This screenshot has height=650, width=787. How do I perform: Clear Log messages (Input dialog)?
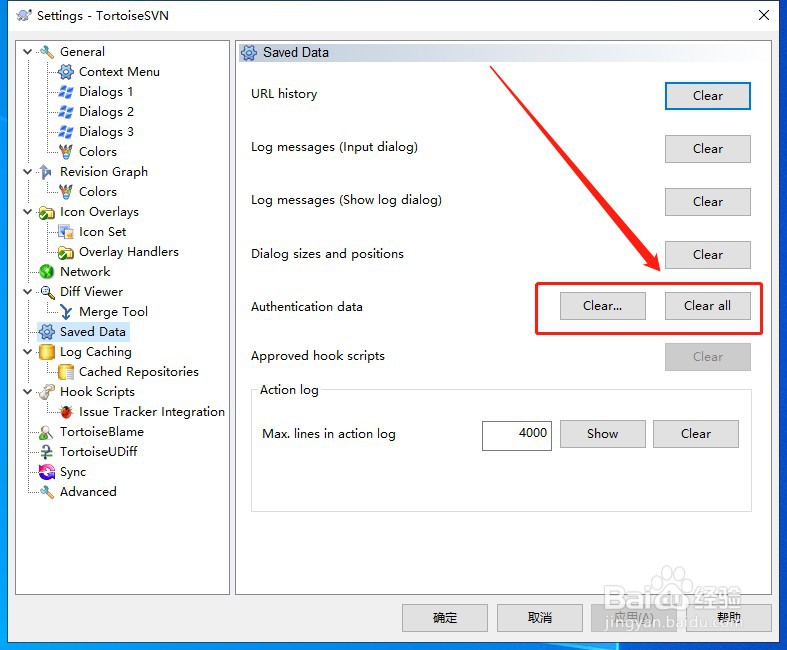click(708, 149)
